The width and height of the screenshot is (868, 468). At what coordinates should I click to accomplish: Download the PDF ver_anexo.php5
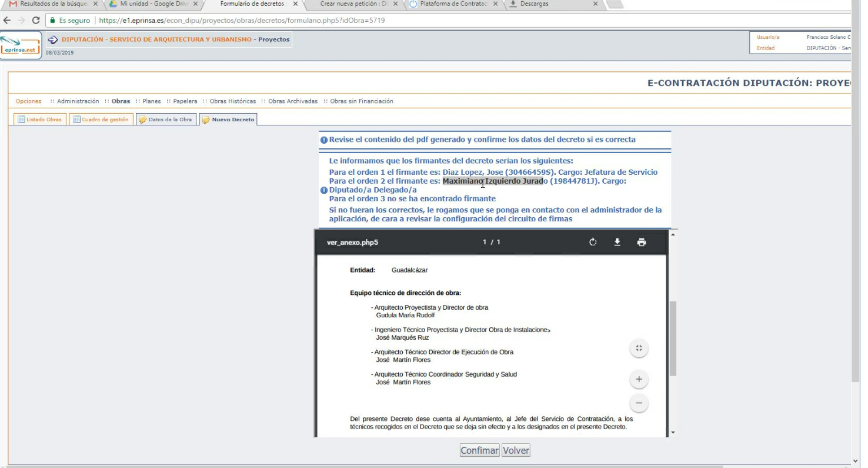pos(617,243)
